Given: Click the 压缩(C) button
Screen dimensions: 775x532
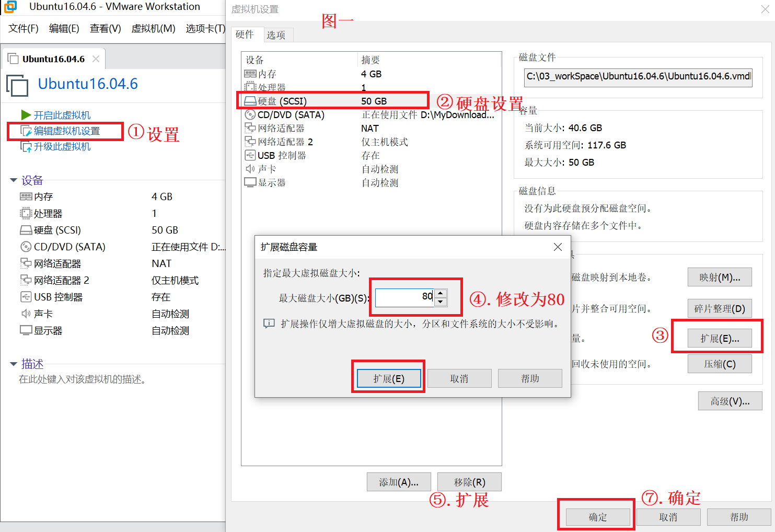Looking at the screenshot, I should point(720,364).
